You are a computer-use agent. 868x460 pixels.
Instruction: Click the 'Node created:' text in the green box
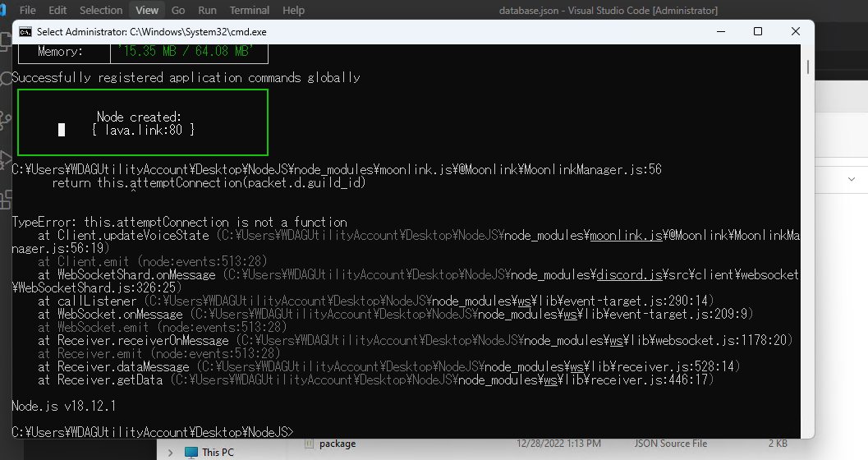139,117
